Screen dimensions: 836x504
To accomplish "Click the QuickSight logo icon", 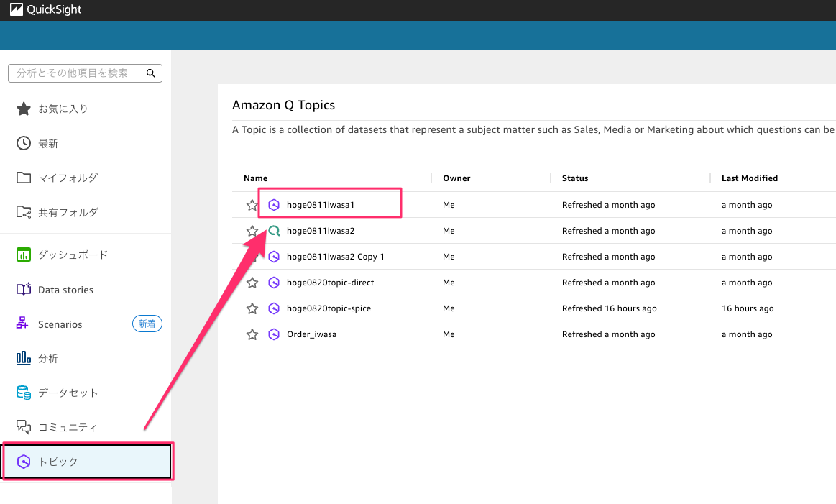I will click(17, 9).
